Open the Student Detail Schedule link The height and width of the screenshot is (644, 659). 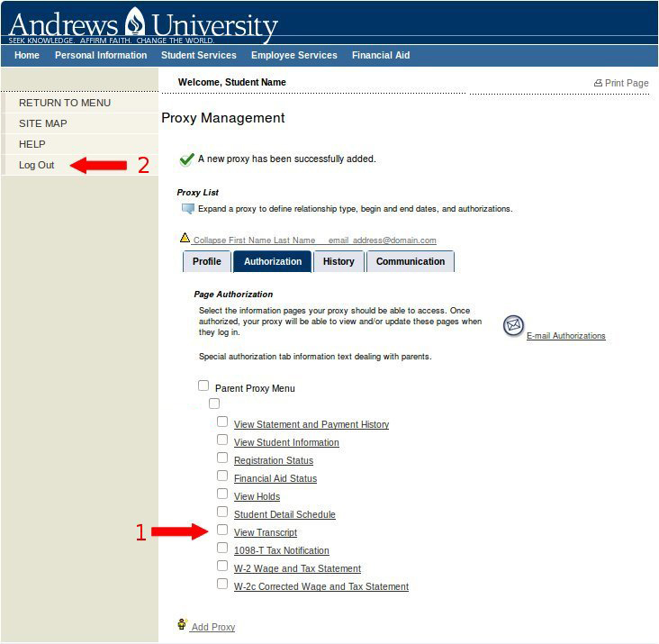click(x=285, y=514)
